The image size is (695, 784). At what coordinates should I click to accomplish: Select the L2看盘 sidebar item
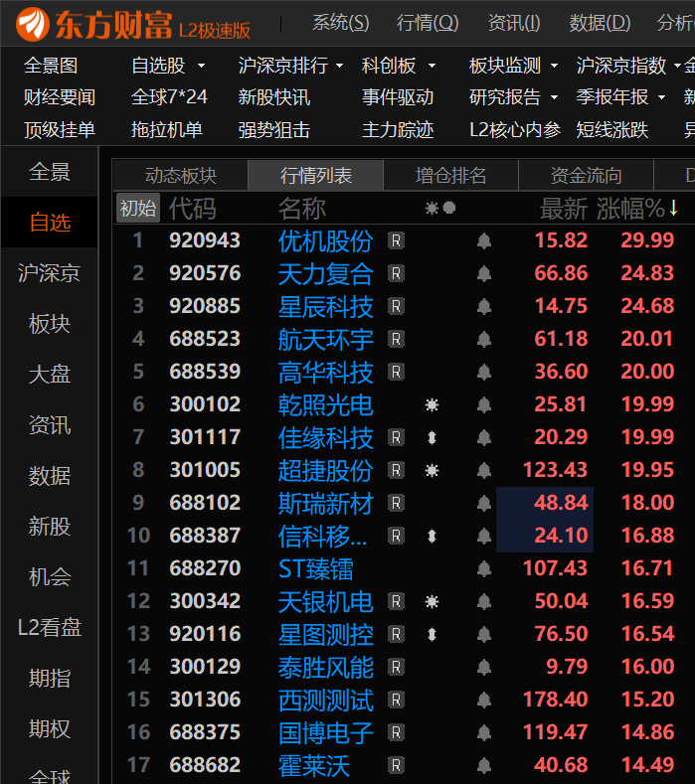pos(49,627)
